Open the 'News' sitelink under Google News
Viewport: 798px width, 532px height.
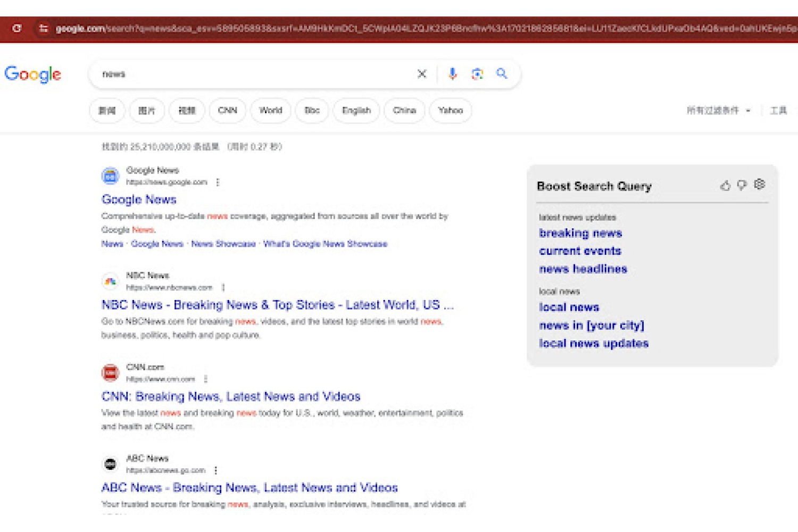point(112,244)
